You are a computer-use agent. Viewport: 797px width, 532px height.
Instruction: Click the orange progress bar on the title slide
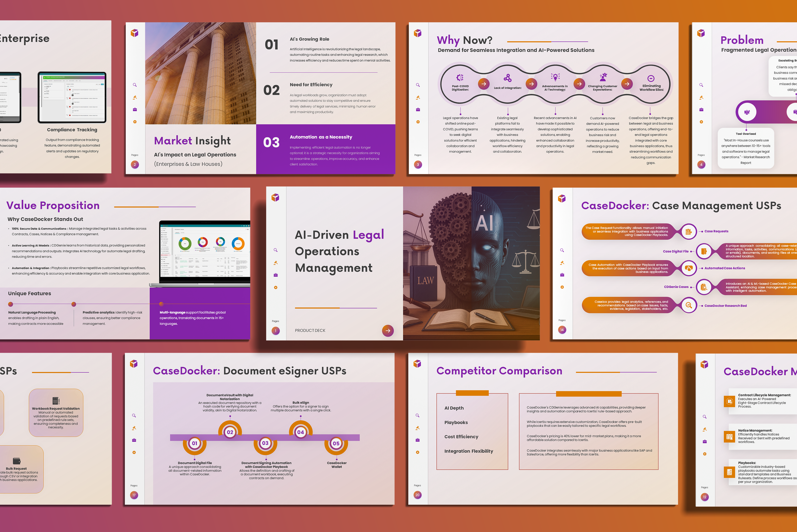pyautogui.click(x=317, y=308)
